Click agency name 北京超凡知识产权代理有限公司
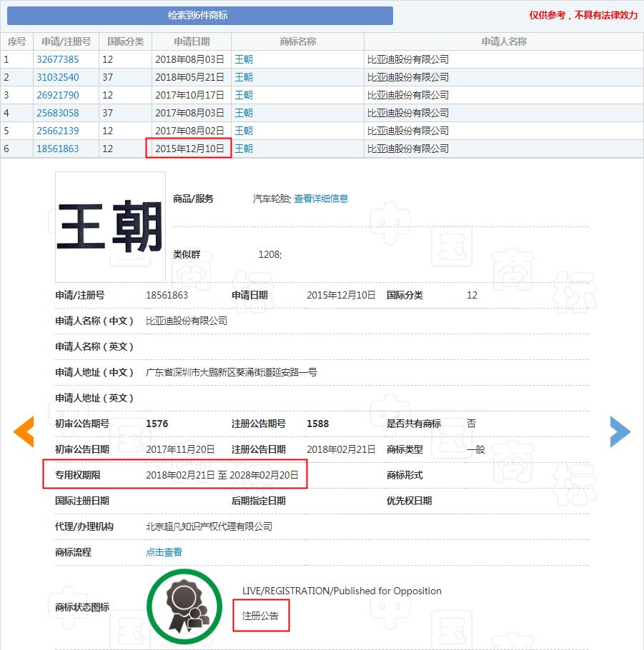The width and height of the screenshot is (644, 650). (x=209, y=526)
